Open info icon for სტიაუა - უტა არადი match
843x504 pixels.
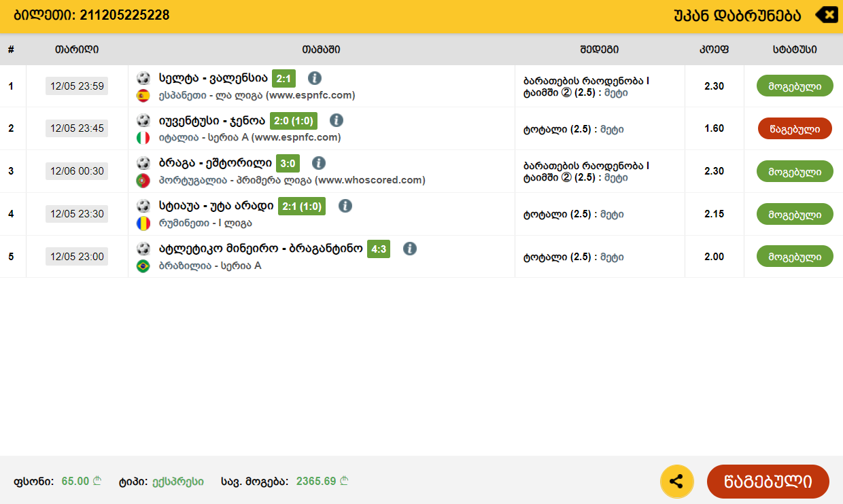345,205
